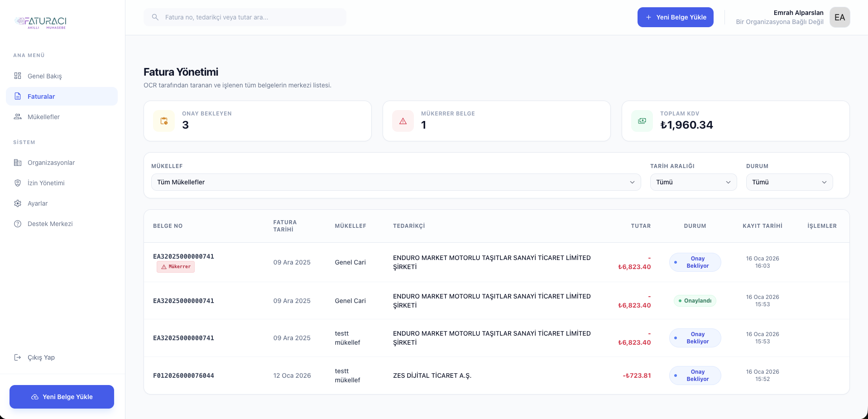Open the Durum status dropdown
Viewport: 868px width, 419px height.
click(789, 182)
